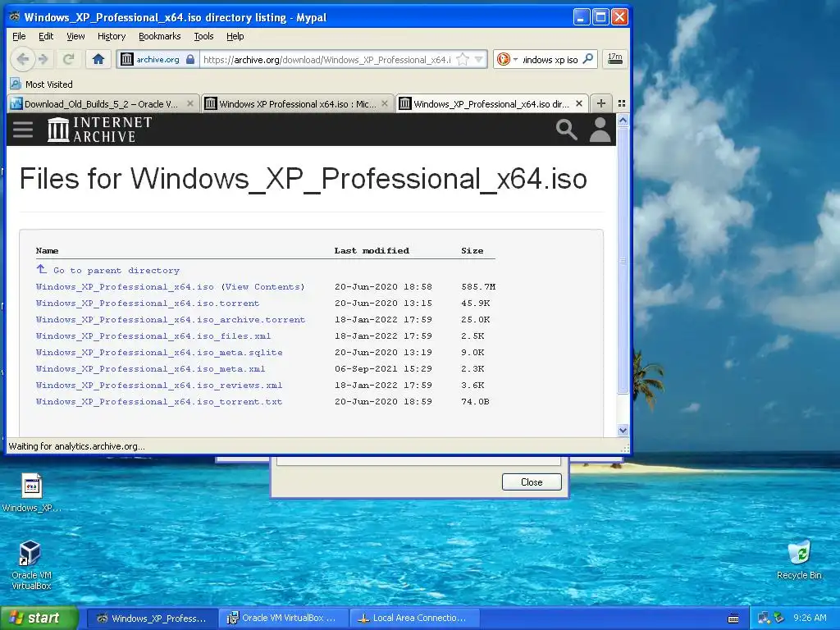This screenshot has width=840, height=630.
Task: Open the iso_meta.sqlite link
Action: 159,353
